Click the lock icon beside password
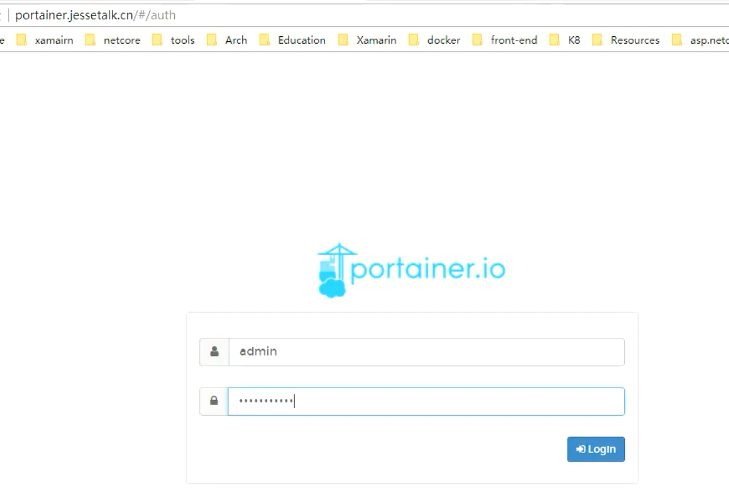Image resolution: width=729 pixels, height=498 pixels. [x=214, y=401]
